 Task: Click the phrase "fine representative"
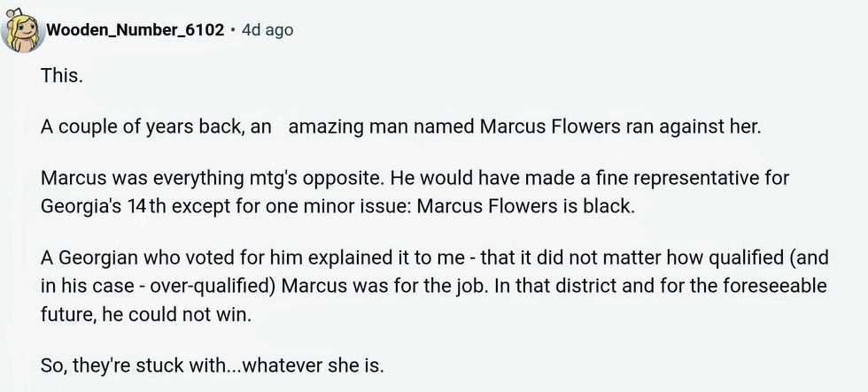(x=632, y=178)
